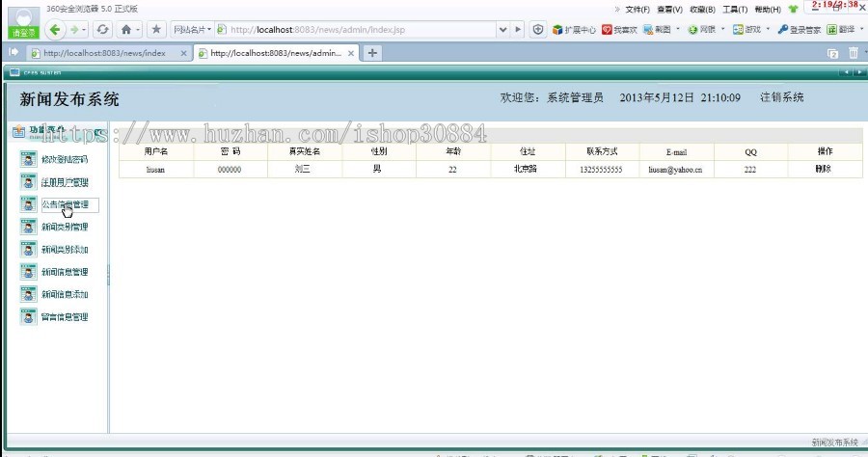This screenshot has height=457, width=868.
Task: Click 删除 for the liusan row
Action: tap(824, 169)
